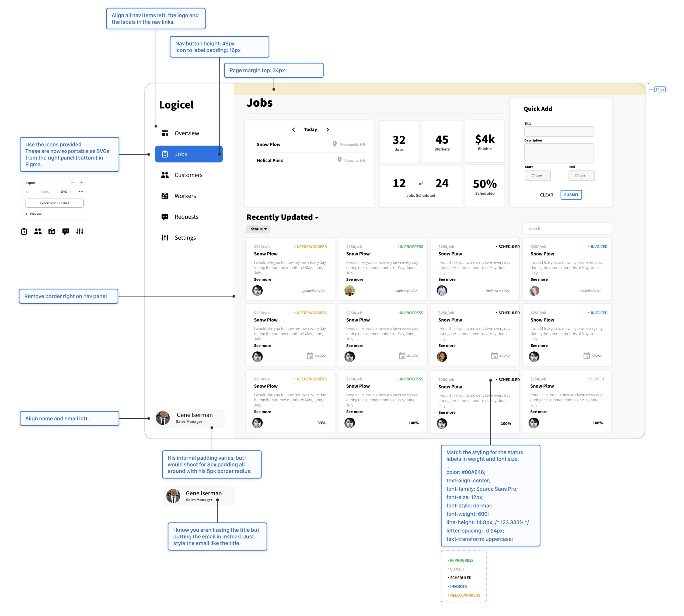Open the Status filter dropdown

coord(258,229)
